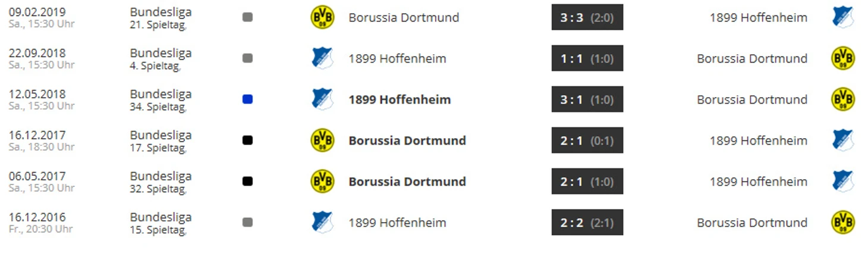This screenshot has width=868, height=253.
Task: Click the bold 1899 Hoffenheim team name
Action: (400, 99)
